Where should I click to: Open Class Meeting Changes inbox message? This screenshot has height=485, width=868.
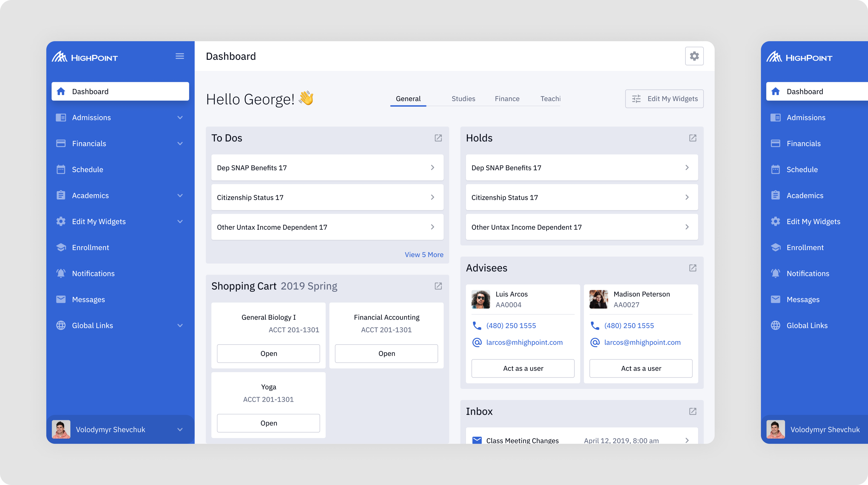pos(582,436)
